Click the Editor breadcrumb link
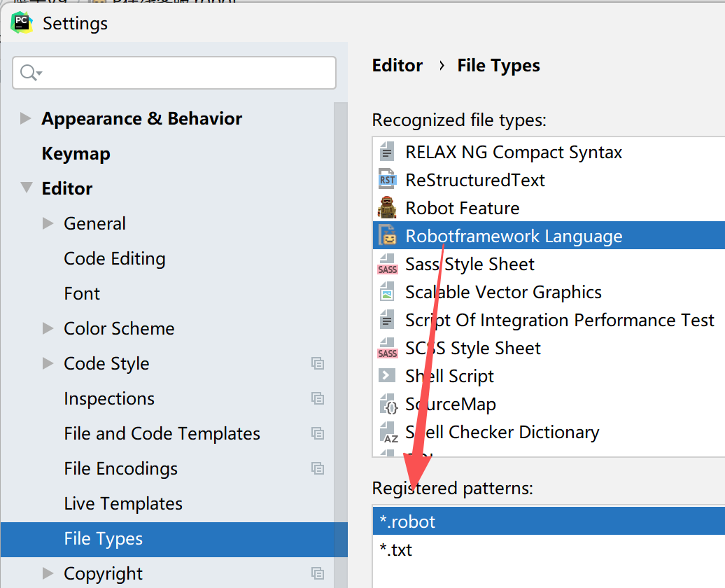 pos(397,65)
